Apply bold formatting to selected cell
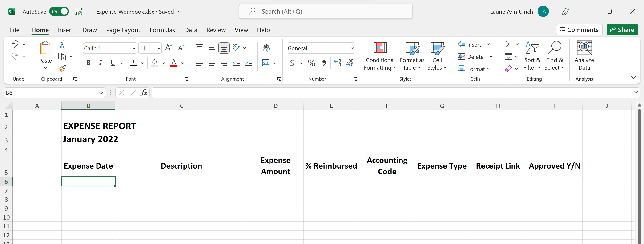Image resolution: width=644 pixels, height=244 pixels. coord(88,63)
